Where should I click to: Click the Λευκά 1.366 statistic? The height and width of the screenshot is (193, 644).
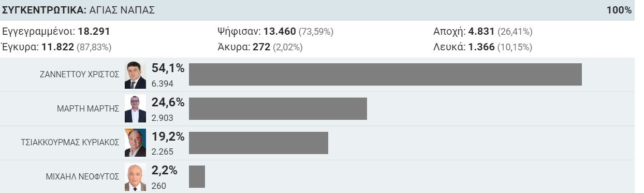482,47
